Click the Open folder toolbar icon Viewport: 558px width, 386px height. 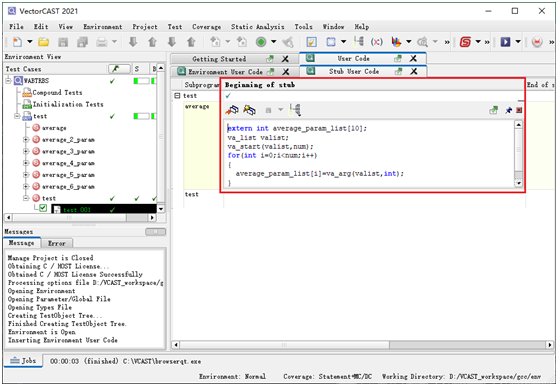(x=43, y=42)
